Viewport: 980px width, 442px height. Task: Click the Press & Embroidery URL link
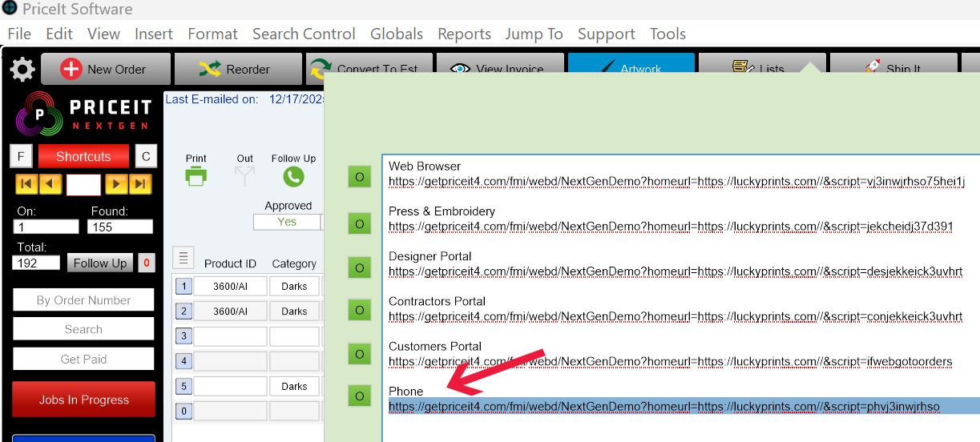(x=671, y=227)
